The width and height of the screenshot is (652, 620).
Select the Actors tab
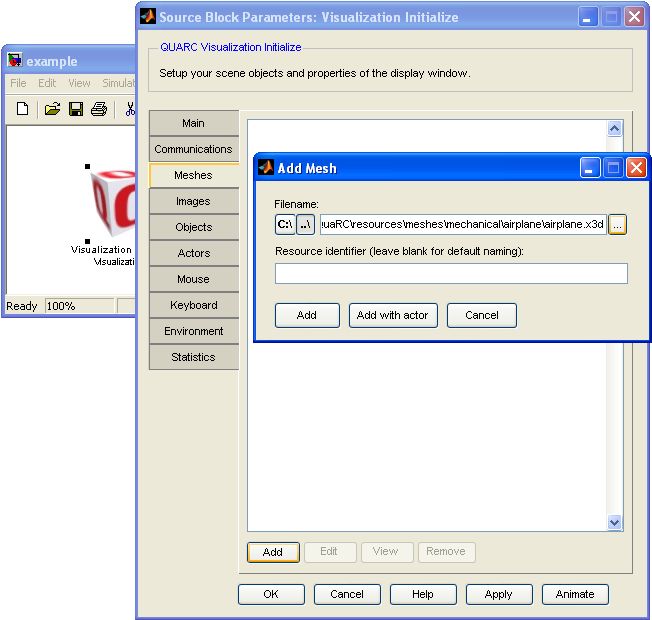[193, 253]
